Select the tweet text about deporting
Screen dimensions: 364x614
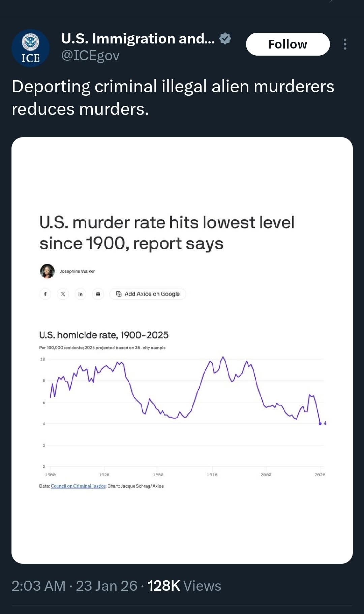(x=173, y=97)
